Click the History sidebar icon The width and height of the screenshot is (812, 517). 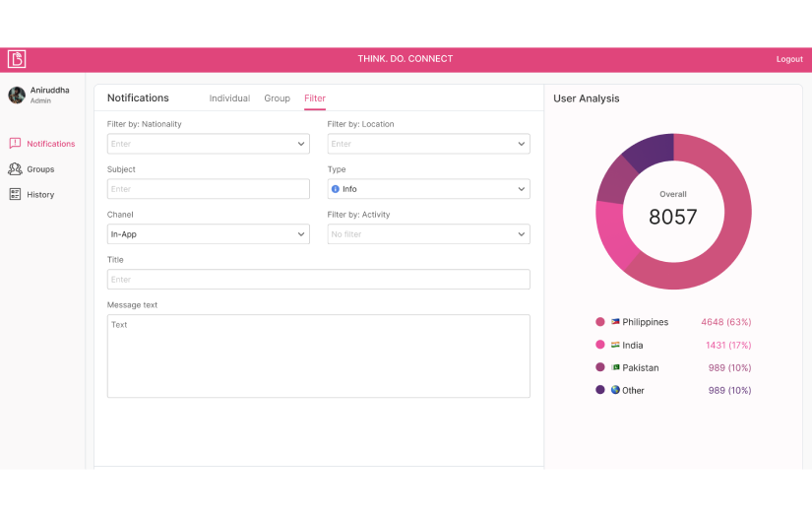15,194
